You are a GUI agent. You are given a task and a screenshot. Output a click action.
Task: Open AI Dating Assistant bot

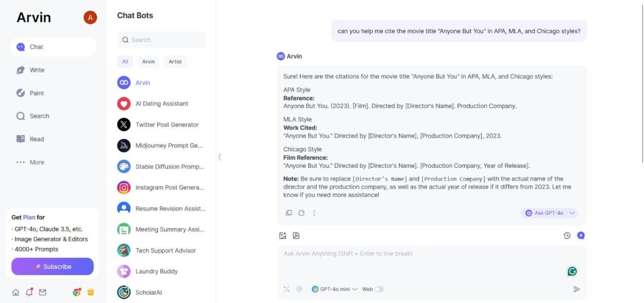(162, 104)
